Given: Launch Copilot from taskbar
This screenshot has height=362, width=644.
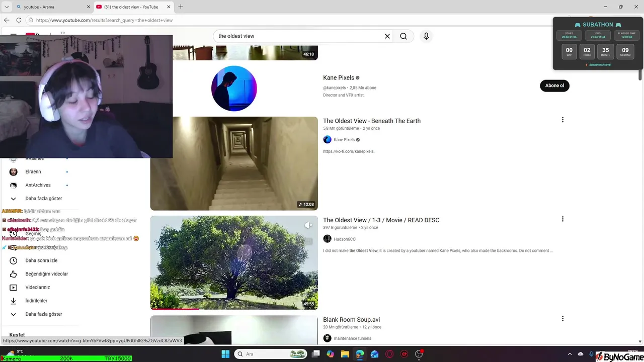Looking at the screenshot, I should [x=330, y=354].
